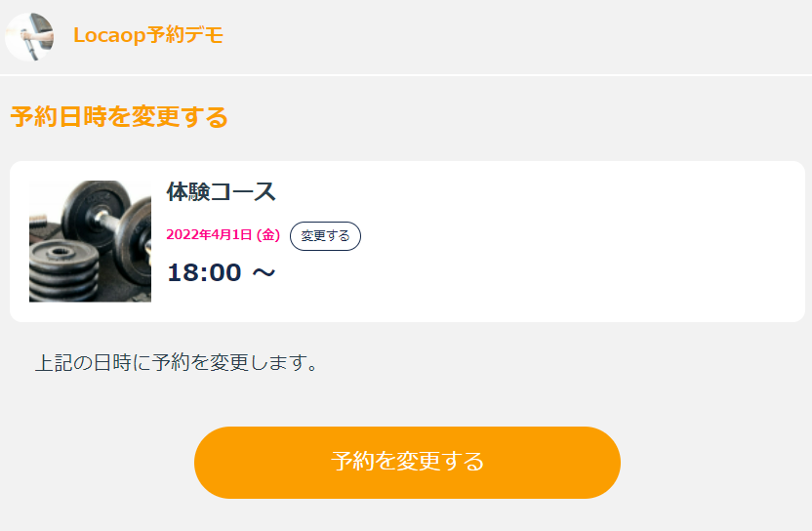This screenshot has height=531, width=812.
Task: Open the dumbbell course thumbnail image
Action: (90, 241)
